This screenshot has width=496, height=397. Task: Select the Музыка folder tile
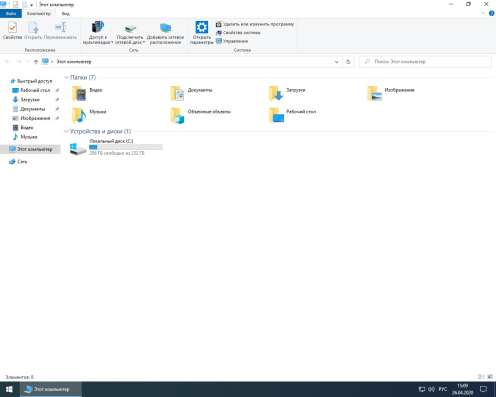point(89,115)
